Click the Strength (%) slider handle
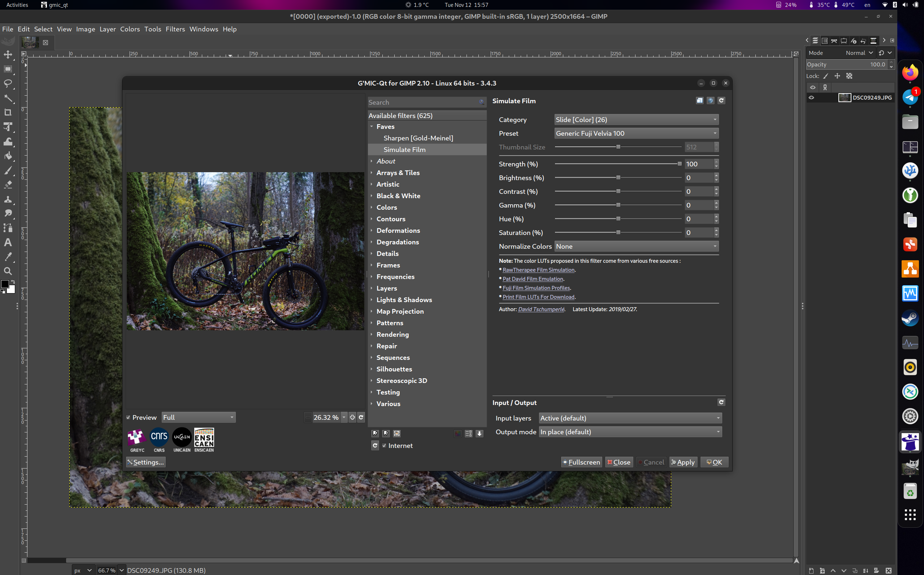The image size is (924, 575). tap(679, 164)
